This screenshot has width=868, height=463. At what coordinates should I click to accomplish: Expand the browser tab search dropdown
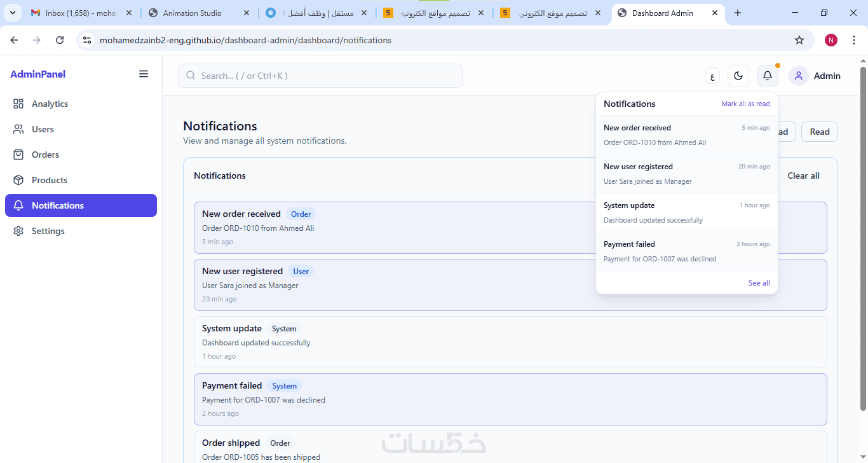13,13
